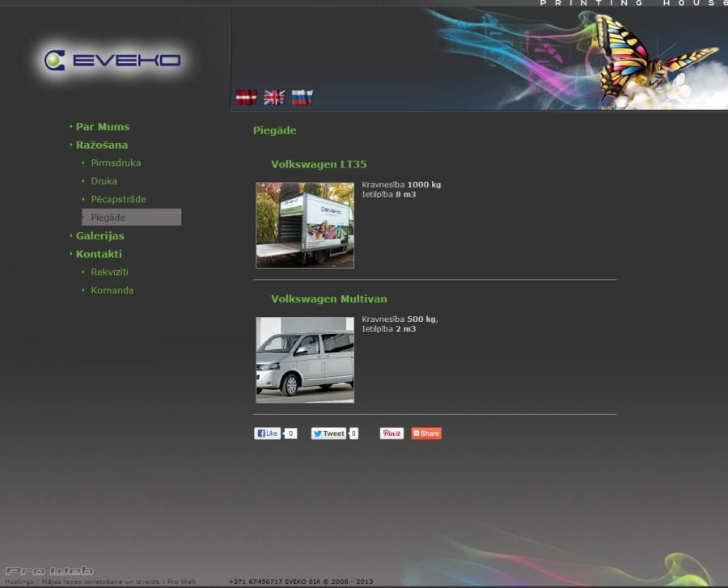Go to the Pirmsdruka submenu page
The width and height of the screenshot is (728, 588).
[116, 163]
